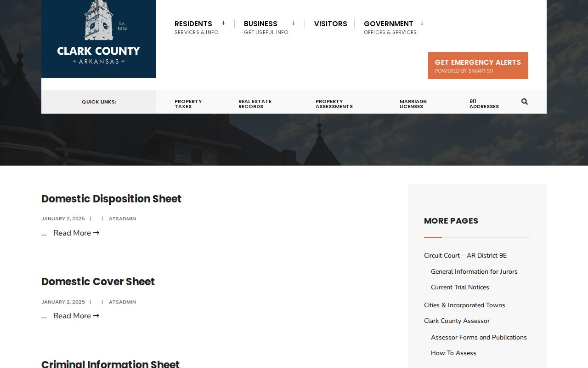Click January 2, 2025 under Domestic Disposition Sheet
This screenshot has height=368, width=588.
point(63,219)
